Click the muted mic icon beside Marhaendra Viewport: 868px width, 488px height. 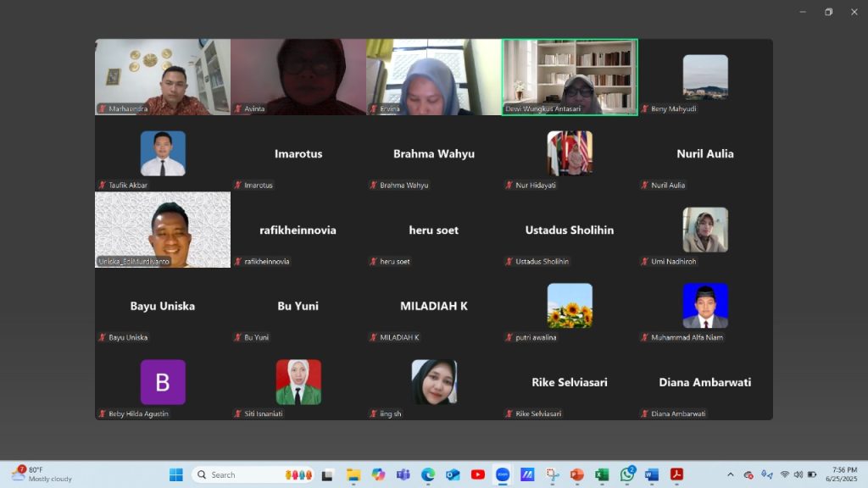103,108
